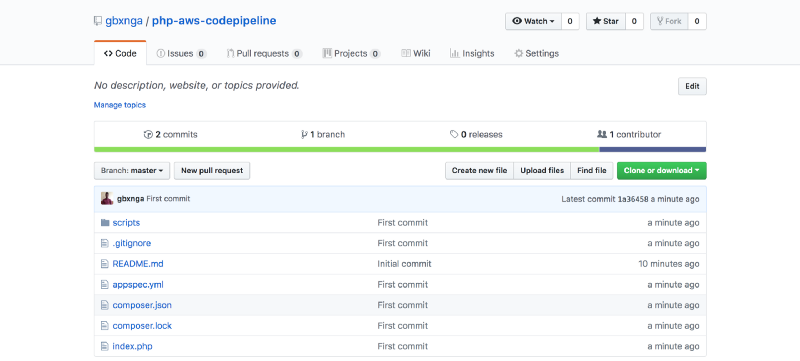
Task: Switch to the Issues tab
Action: click(181, 53)
